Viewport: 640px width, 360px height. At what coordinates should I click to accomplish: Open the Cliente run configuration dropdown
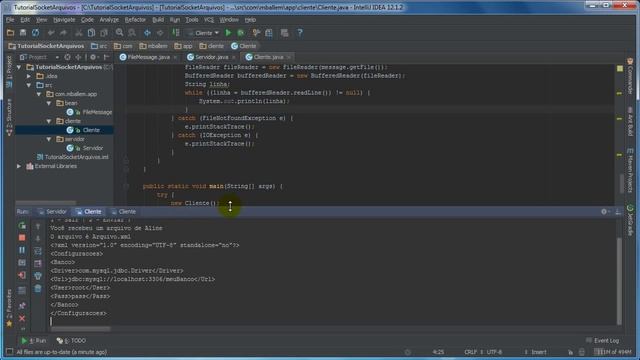click(203, 33)
